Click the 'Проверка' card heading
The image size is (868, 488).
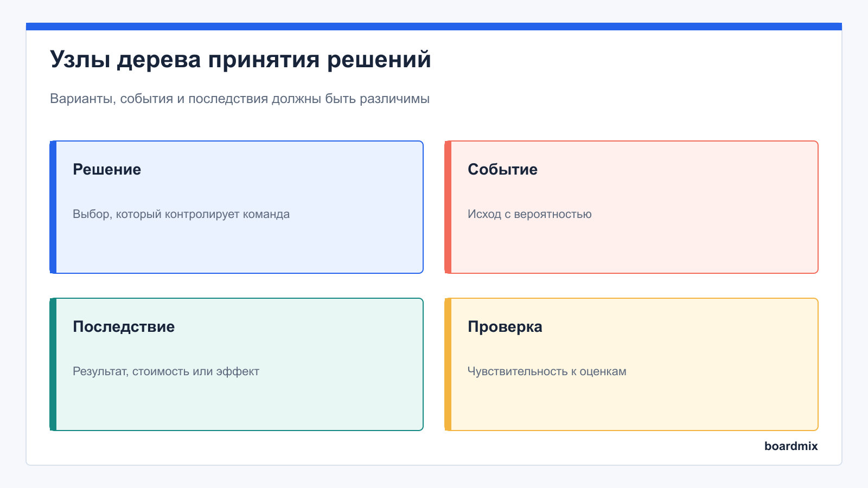point(505,326)
